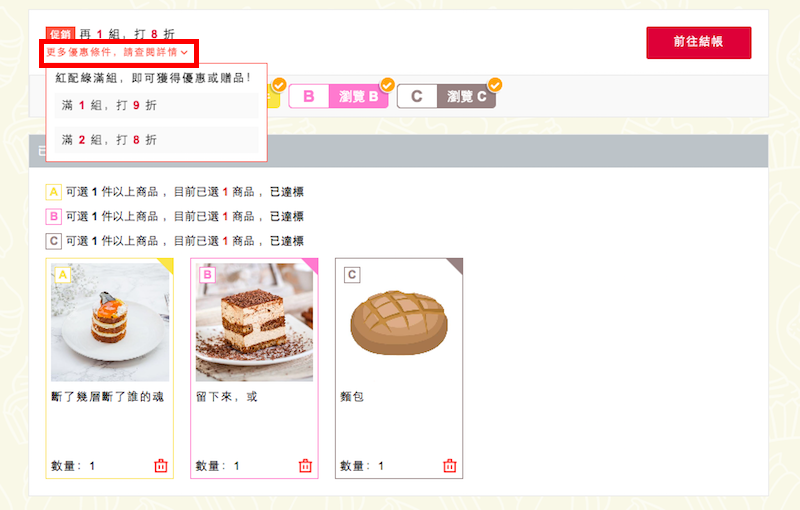The height and width of the screenshot is (510, 800).
Task: Click the 前往結帳 checkout button
Action: pyautogui.click(x=698, y=42)
